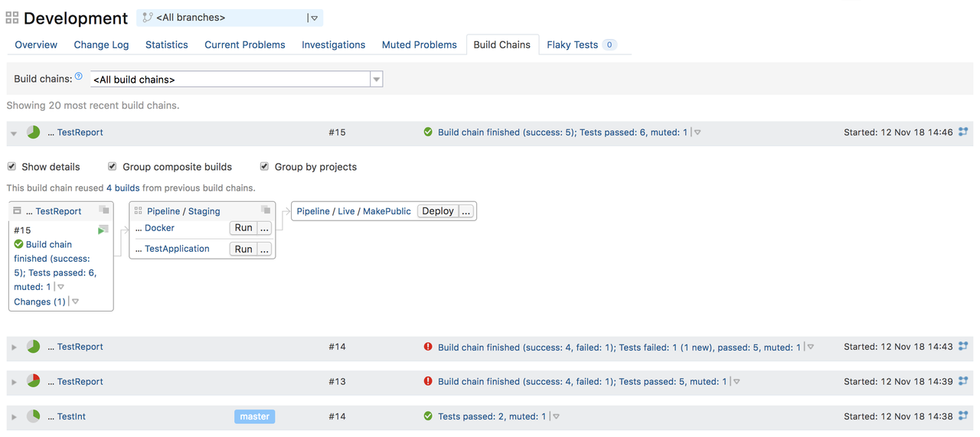Click the stacked builds icon in Pipeline / Staging box
The height and width of the screenshot is (437, 980).
(266, 210)
